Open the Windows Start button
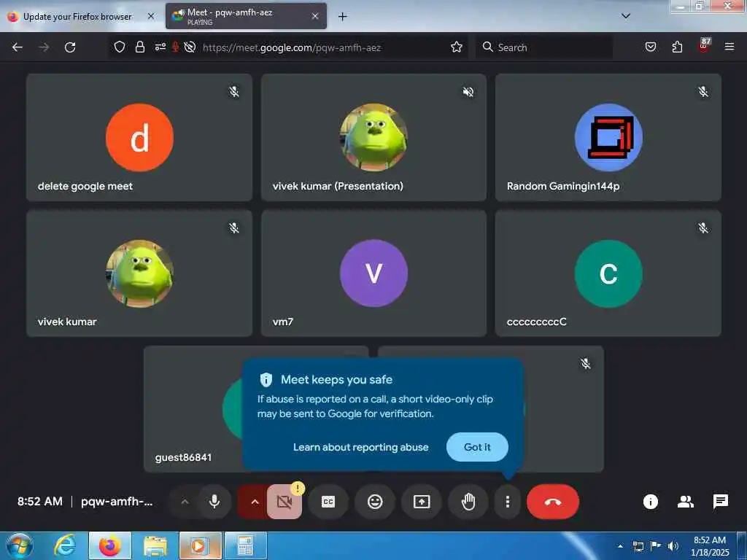This screenshot has height=560, width=747. tap(19, 545)
